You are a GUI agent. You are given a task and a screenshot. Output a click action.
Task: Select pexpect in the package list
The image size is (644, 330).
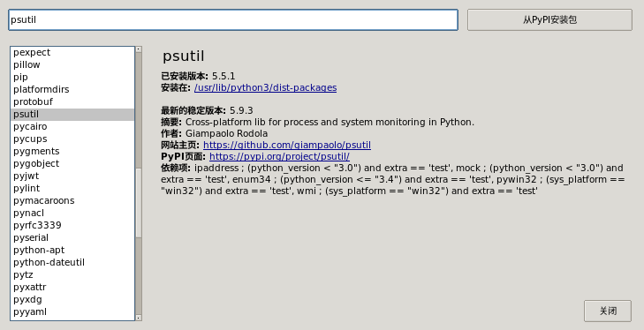[72, 53]
